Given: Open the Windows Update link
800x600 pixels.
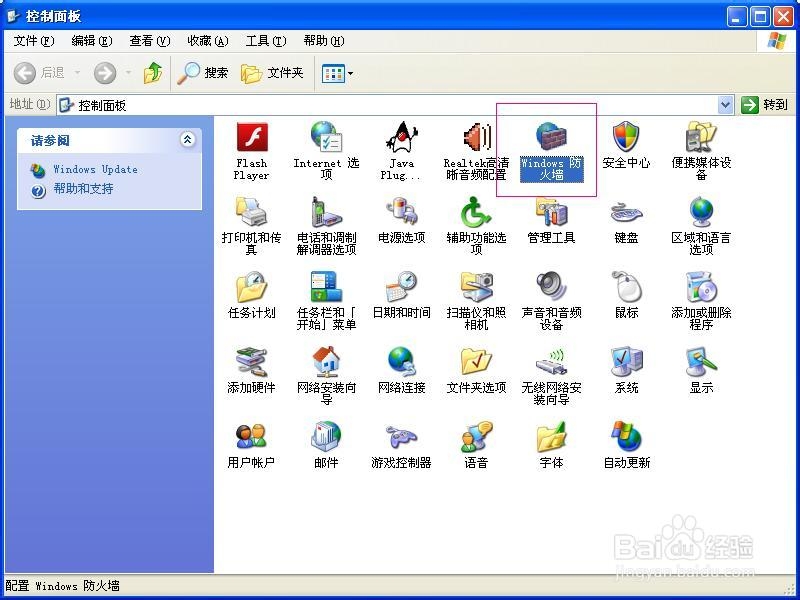Looking at the screenshot, I should point(95,169).
